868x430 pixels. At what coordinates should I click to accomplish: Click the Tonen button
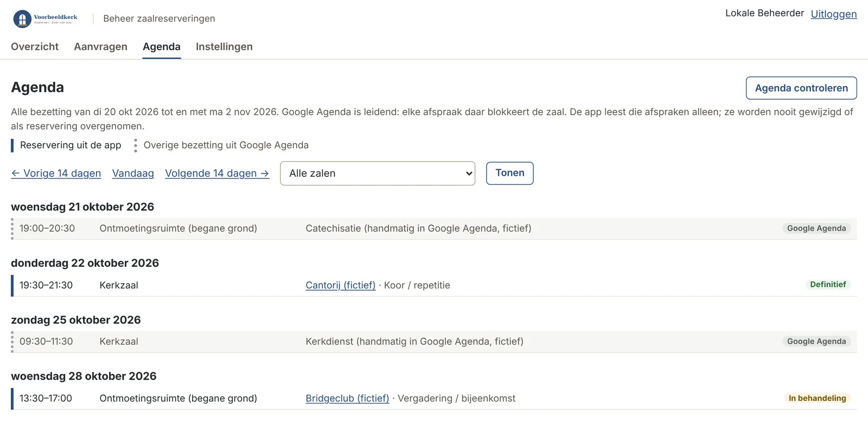pyautogui.click(x=510, y=173)
